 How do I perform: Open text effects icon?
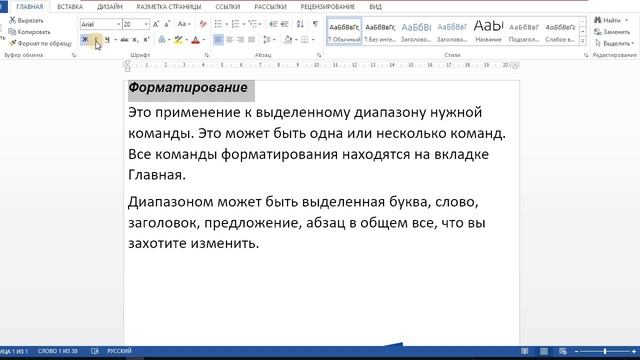pyautogui.click(x=162, y=40)
